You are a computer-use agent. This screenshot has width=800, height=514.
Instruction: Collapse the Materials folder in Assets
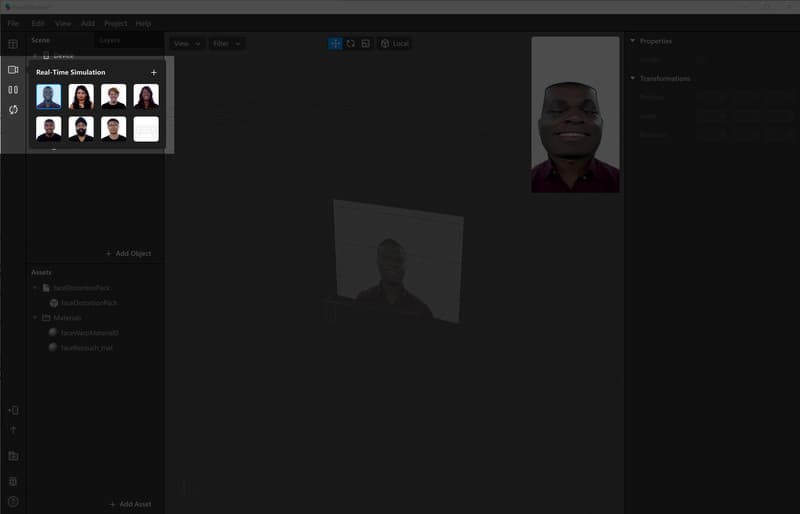[35, 317]
